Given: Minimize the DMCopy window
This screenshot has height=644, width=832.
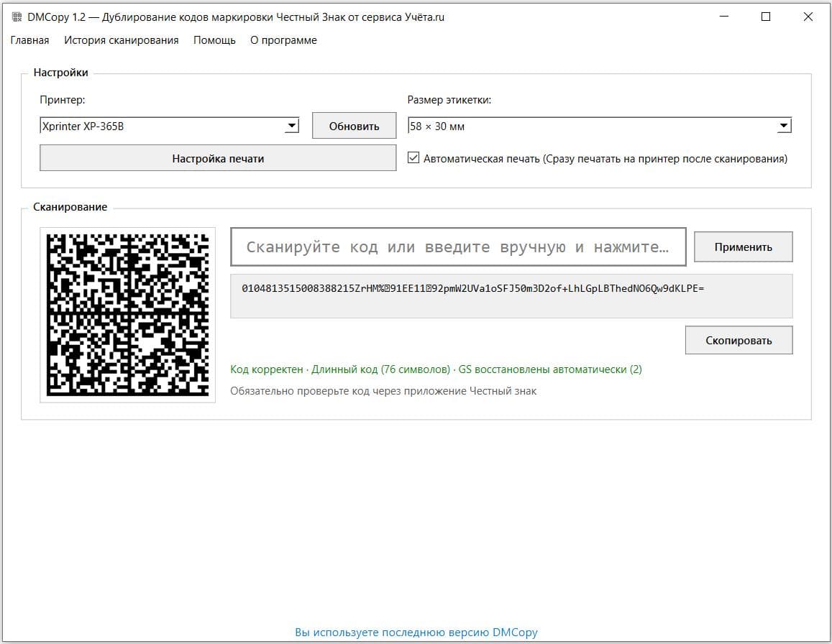Looking at the screenshot, I should coord(723,17).
